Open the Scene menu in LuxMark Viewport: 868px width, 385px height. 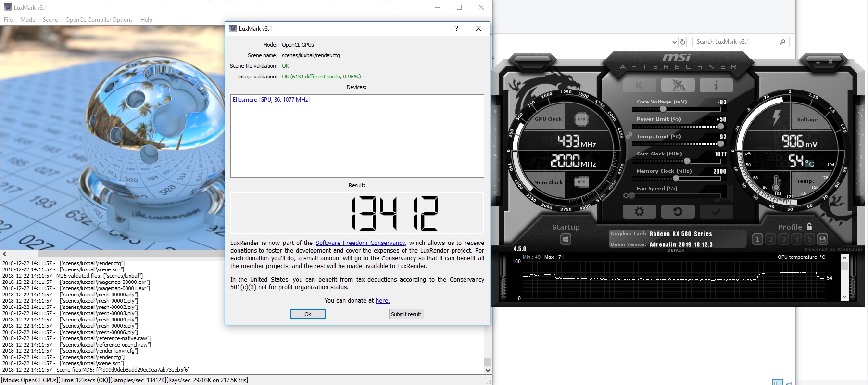[50, 20]
